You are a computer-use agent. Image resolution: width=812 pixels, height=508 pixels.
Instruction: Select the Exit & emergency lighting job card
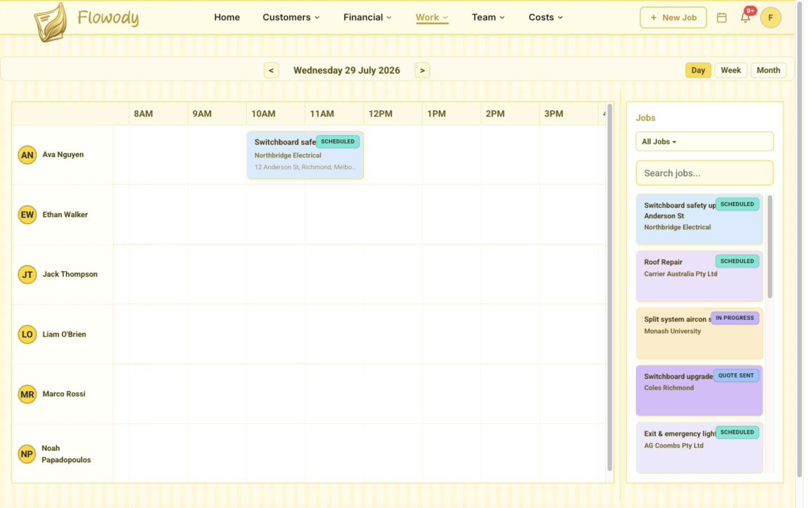(699, 448)
